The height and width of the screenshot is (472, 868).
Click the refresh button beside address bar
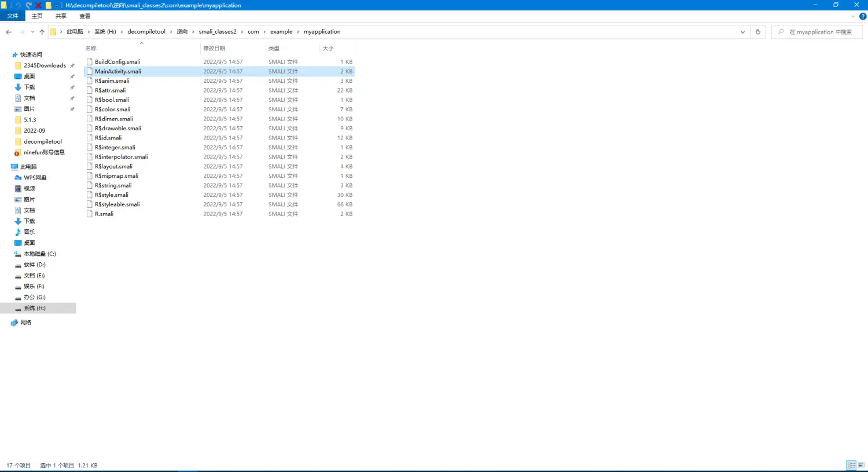point(757,32)
